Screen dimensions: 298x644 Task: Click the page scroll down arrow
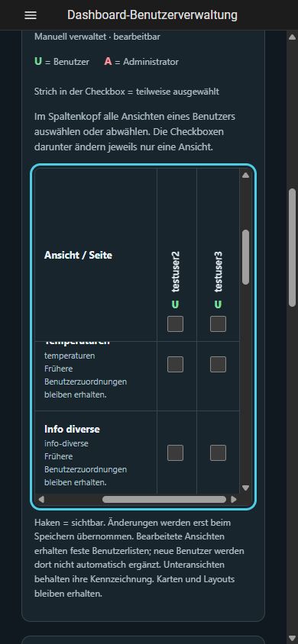292,638
